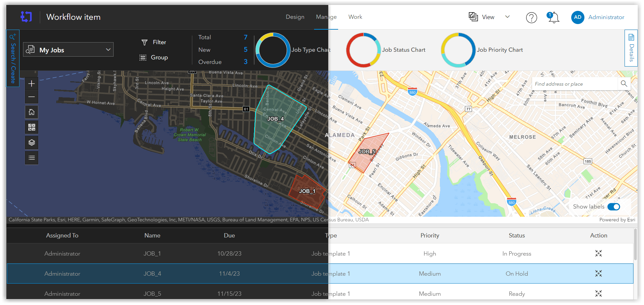Sort by the Priority column header
Image resolution: width=644 pixels, height=305 pixels.
pyautogui.click(x=430, y=236)
